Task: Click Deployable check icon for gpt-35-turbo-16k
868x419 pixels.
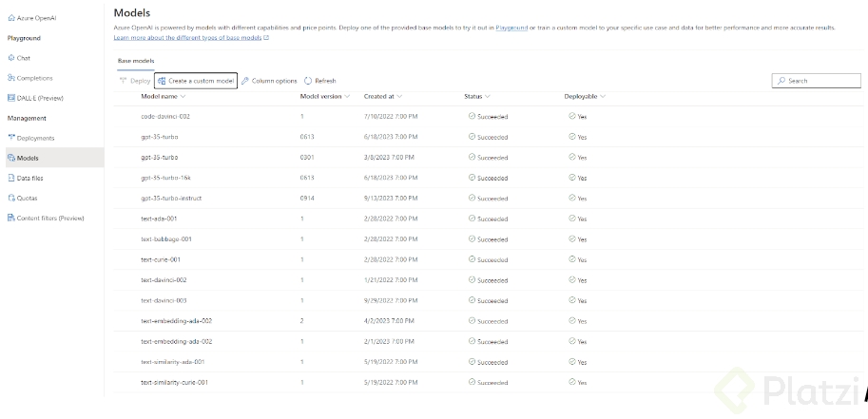Action: coord(571,178)
